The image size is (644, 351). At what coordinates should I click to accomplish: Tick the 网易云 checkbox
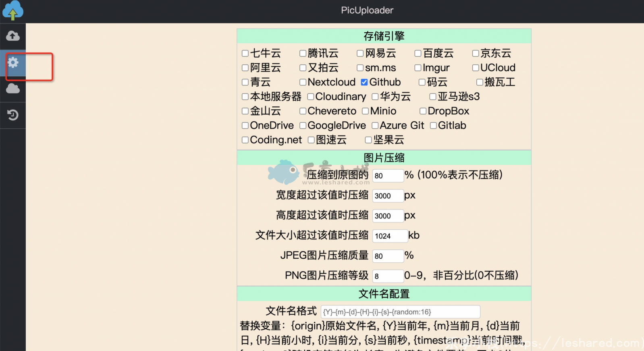pos(360,53)
